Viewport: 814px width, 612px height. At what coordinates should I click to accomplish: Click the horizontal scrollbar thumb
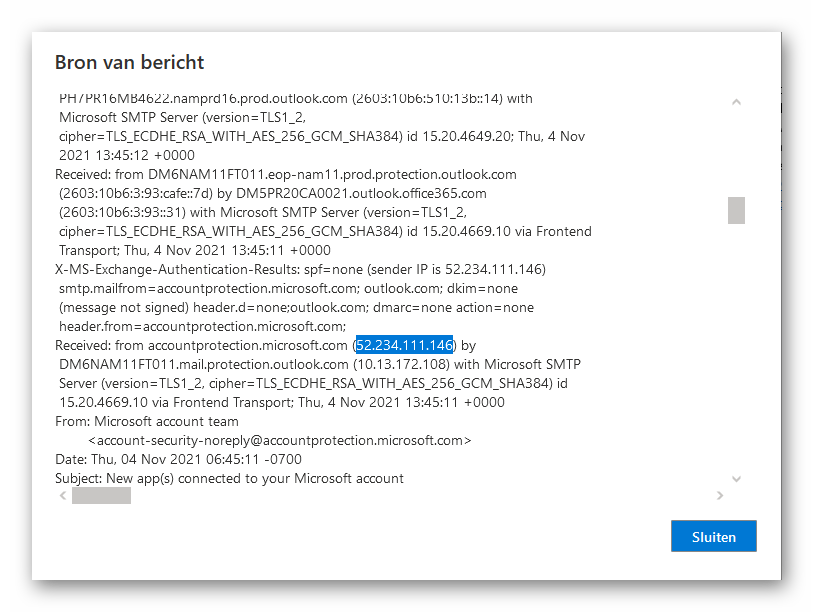pyautogui.click(x=101, y=495)
